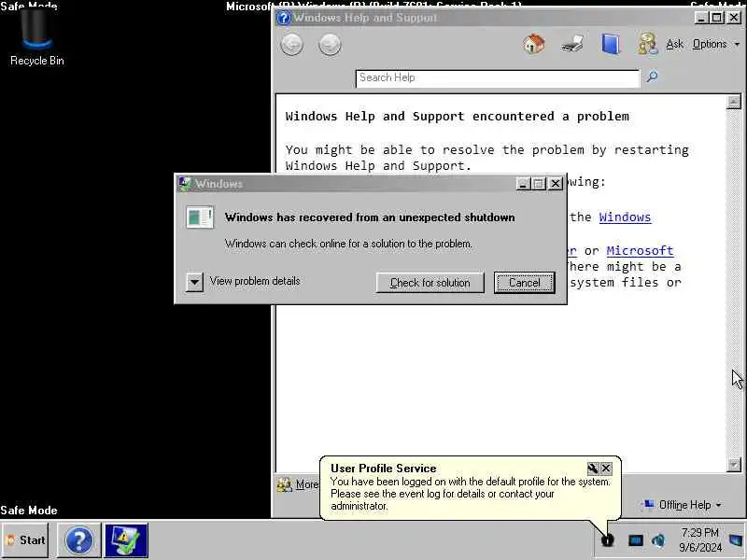Minimize the Windows recovery dialog
The height and width of the screenshot is (560, 747).
(523, 183)
